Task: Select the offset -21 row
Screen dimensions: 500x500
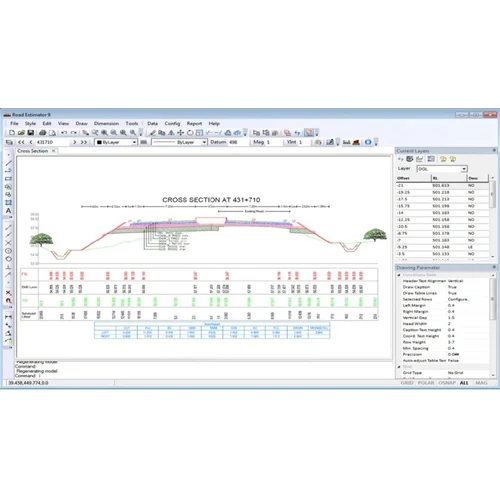Action: 443,185
